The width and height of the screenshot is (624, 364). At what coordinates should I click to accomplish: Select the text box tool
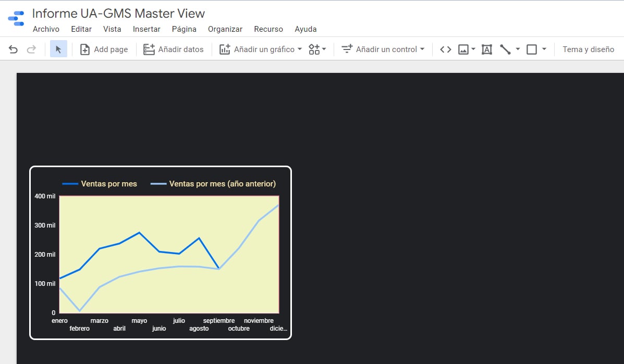coord(486,49)
